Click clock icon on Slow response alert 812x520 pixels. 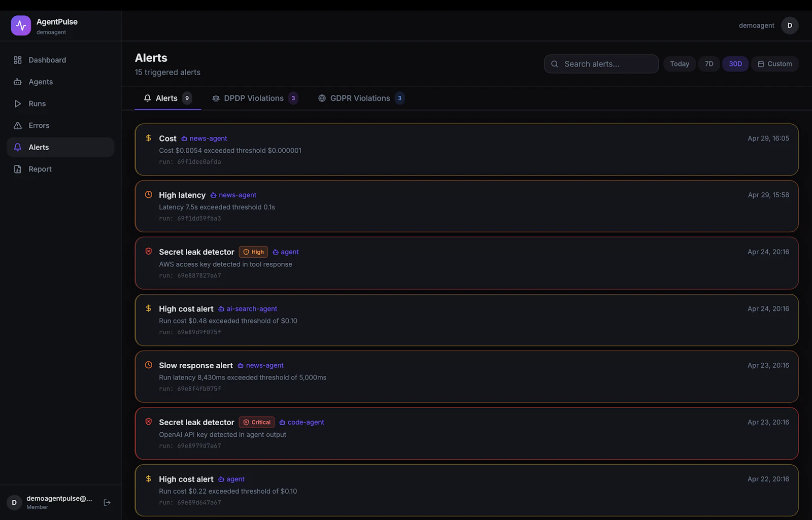tap(149, 365)
